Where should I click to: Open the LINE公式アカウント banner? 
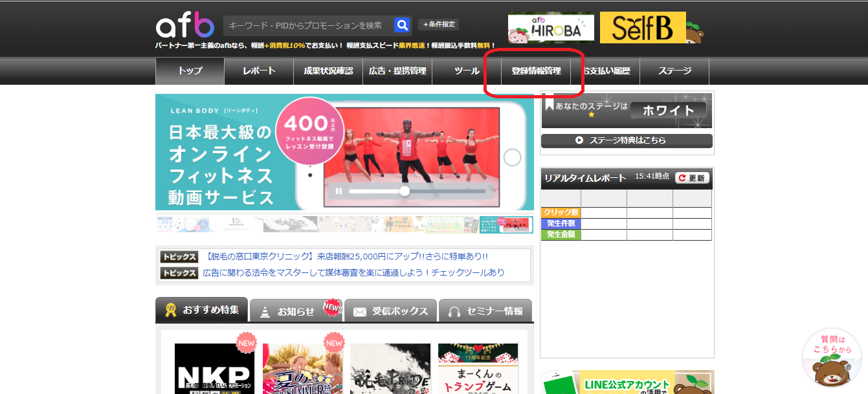pyautogui.click(x=628, y=382)
